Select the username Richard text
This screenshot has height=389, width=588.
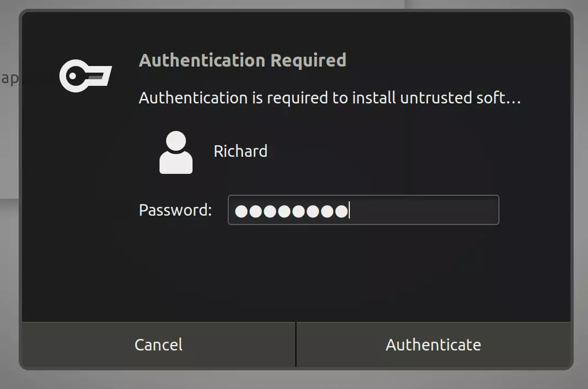click(x=240, y=151)
